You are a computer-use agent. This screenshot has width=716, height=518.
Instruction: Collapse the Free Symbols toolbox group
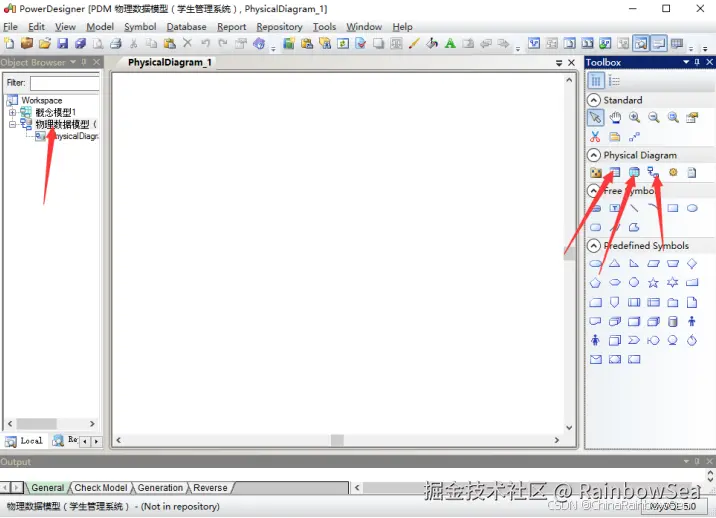pos(593,190)
